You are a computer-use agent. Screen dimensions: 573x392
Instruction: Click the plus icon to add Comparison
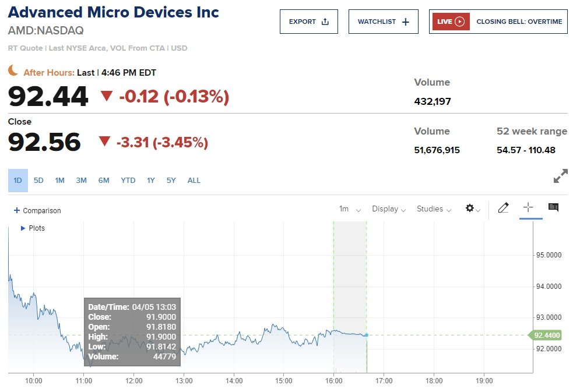coord(17,210)
